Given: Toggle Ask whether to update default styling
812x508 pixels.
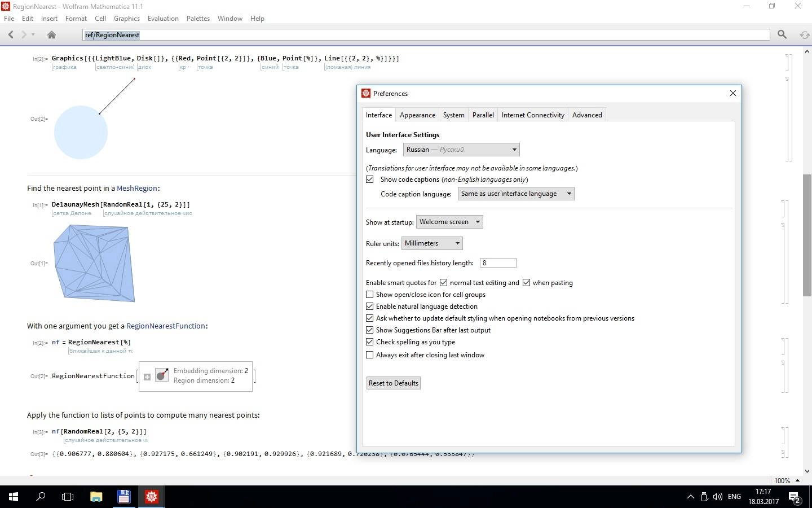Looking at the screenshot, I should pyautogui.click(x=370, y=318).
